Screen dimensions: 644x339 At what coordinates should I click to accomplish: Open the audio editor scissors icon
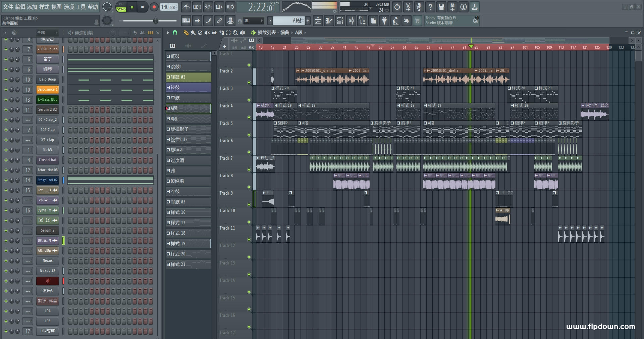coord(408,7)
